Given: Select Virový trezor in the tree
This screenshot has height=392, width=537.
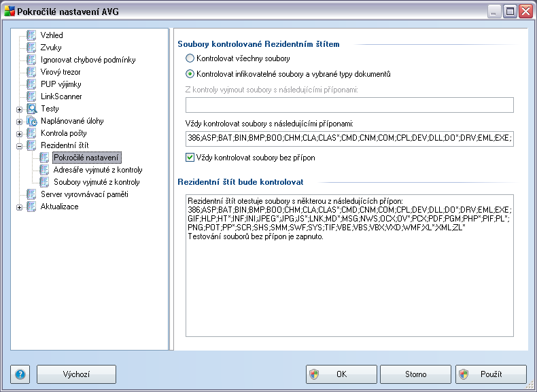Looking at the screenshot, I should point(60,72).
